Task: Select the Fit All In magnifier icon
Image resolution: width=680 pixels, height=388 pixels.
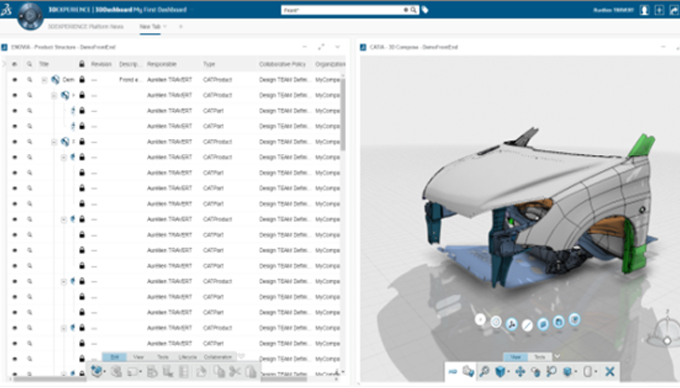Action: (x=484, y=372)
